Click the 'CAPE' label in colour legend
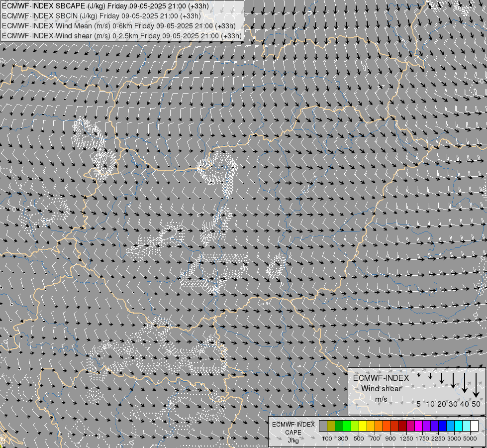 pyautogui.click(x=293, y=433)
